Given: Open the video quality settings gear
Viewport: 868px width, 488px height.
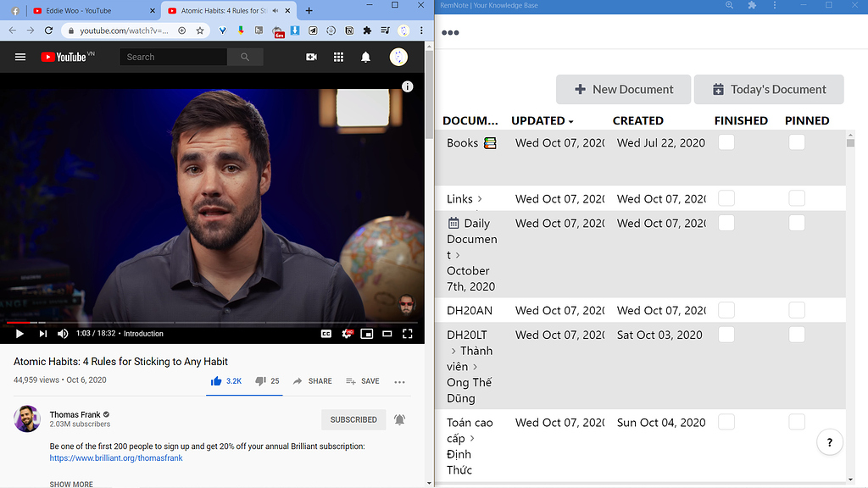Looking at the screenshot, I should coord(347,333).
